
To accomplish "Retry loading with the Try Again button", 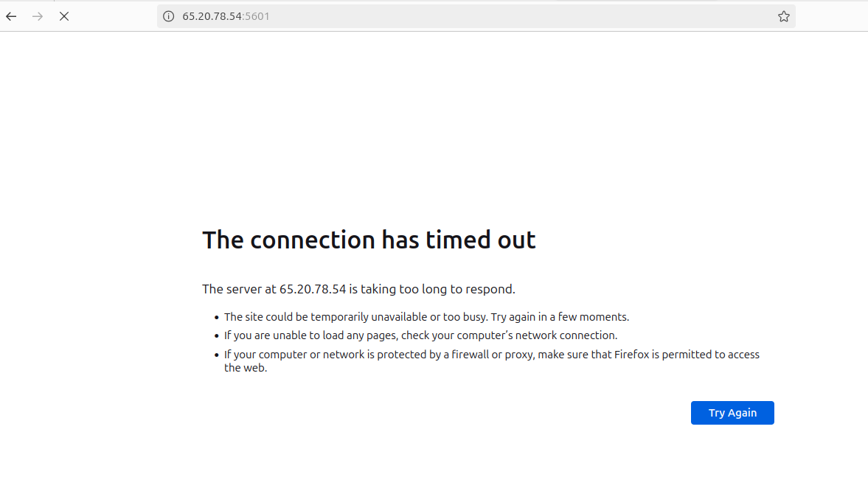I will pyautogui.click(x=732, y=413).
